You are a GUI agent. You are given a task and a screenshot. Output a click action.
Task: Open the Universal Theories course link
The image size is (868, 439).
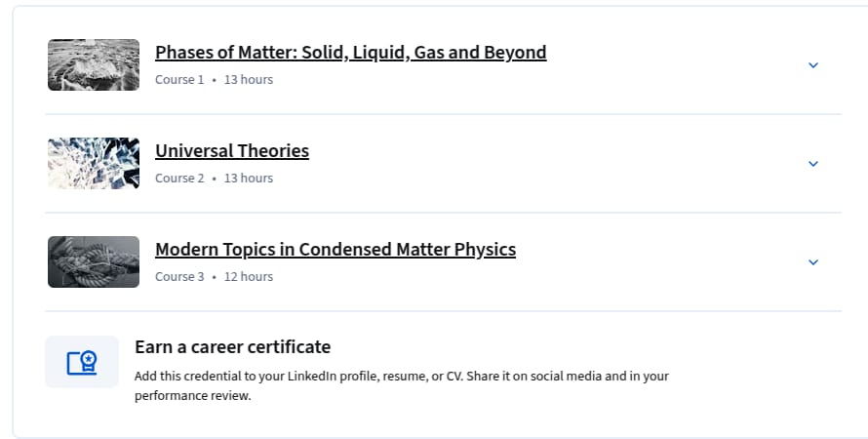pos(232,150)
